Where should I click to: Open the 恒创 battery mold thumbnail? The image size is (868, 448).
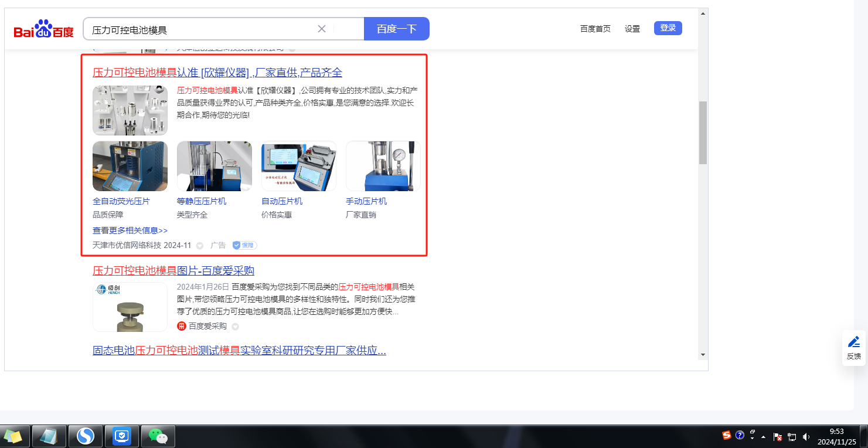(x=130, y=307)
